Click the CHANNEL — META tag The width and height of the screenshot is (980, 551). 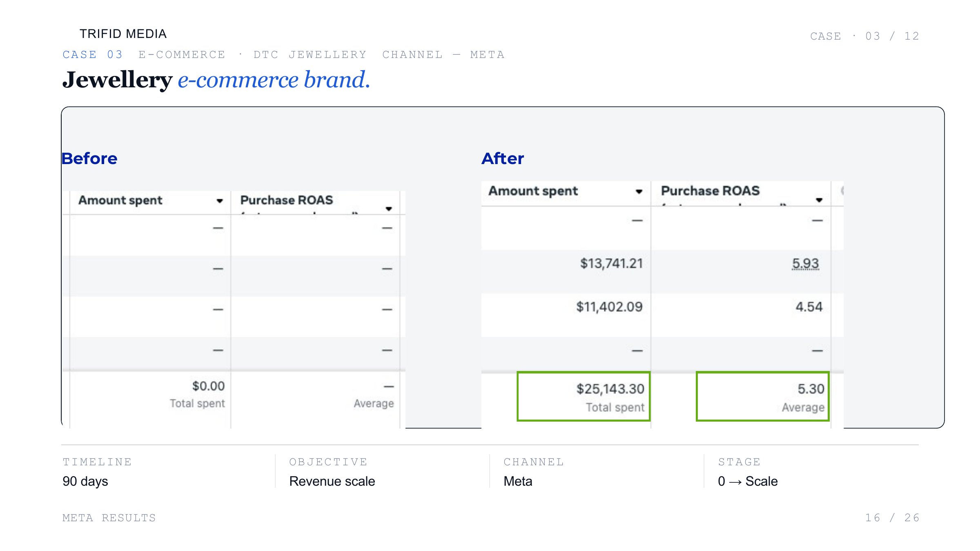(x=443, y=55)
